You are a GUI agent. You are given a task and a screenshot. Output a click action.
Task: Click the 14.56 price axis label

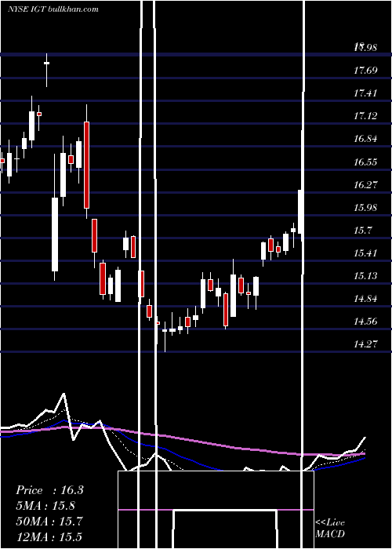365,322
